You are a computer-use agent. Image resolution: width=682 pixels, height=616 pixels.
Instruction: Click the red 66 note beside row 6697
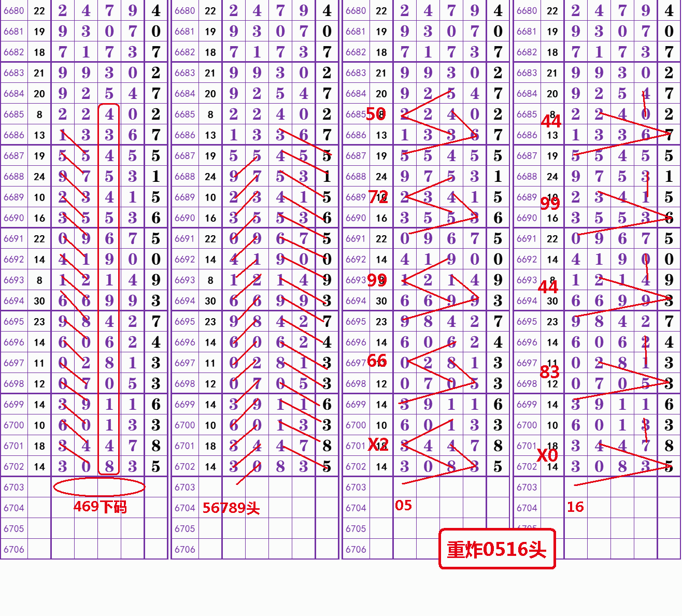[377, 361]
